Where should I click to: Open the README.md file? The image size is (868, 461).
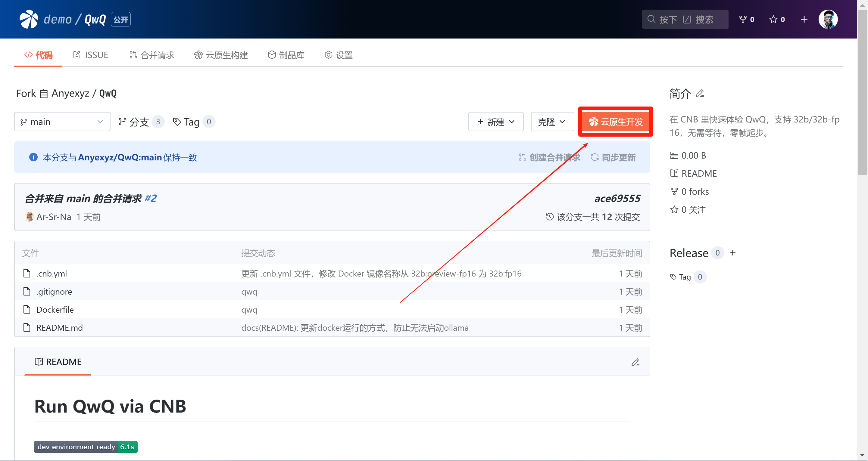60,328
